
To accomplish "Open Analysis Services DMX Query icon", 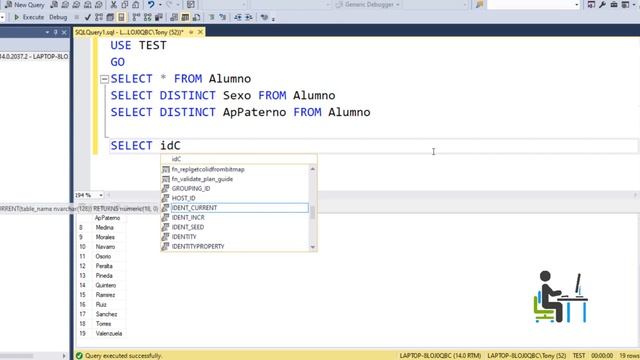I will click(76, 4).
